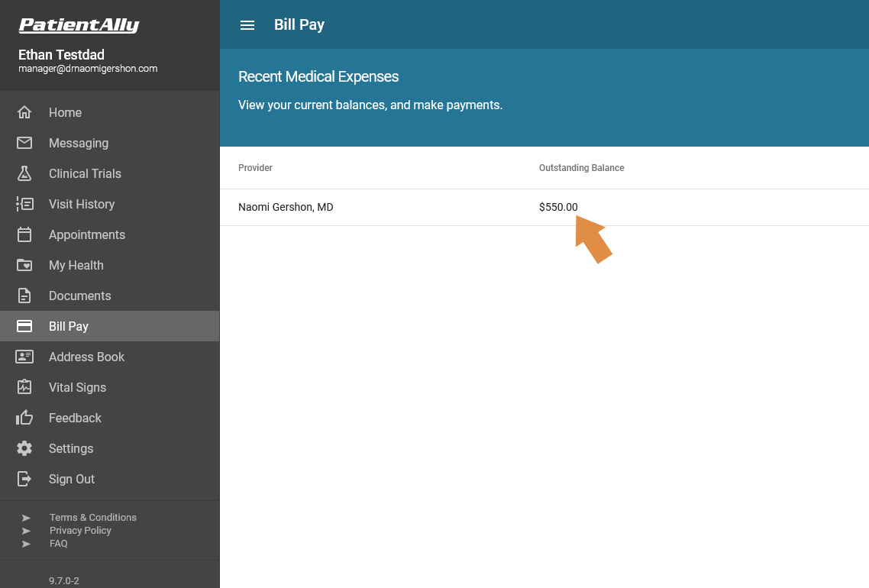Click the Clinical Trials flask icon

point(24,173)
